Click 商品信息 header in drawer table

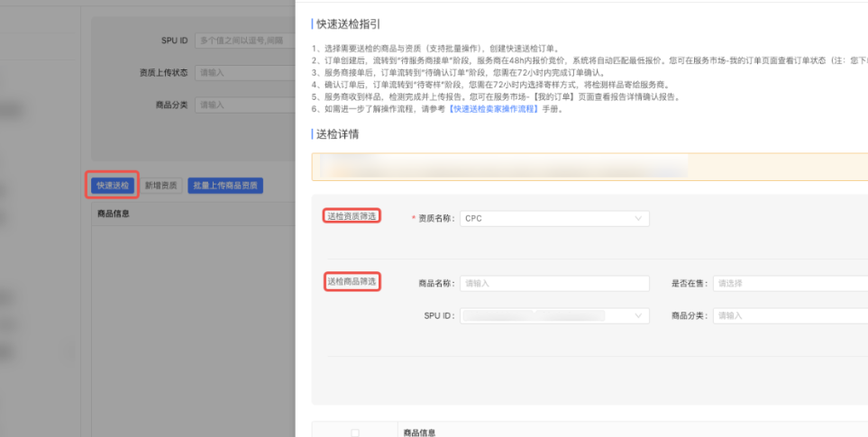point(420,432)
